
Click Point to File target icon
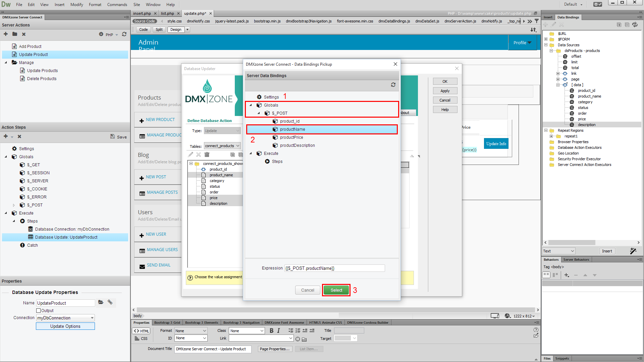(x=298, y=339)
